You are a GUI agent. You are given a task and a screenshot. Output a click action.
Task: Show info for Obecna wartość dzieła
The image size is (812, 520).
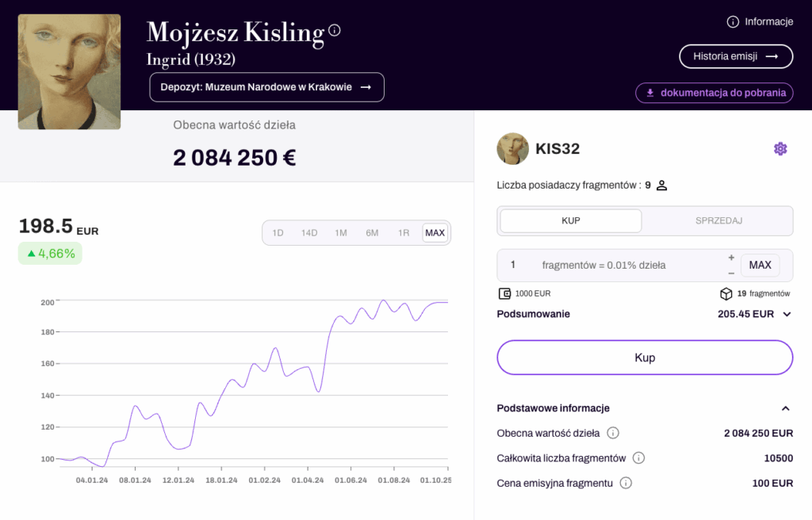tap(613, 433)
